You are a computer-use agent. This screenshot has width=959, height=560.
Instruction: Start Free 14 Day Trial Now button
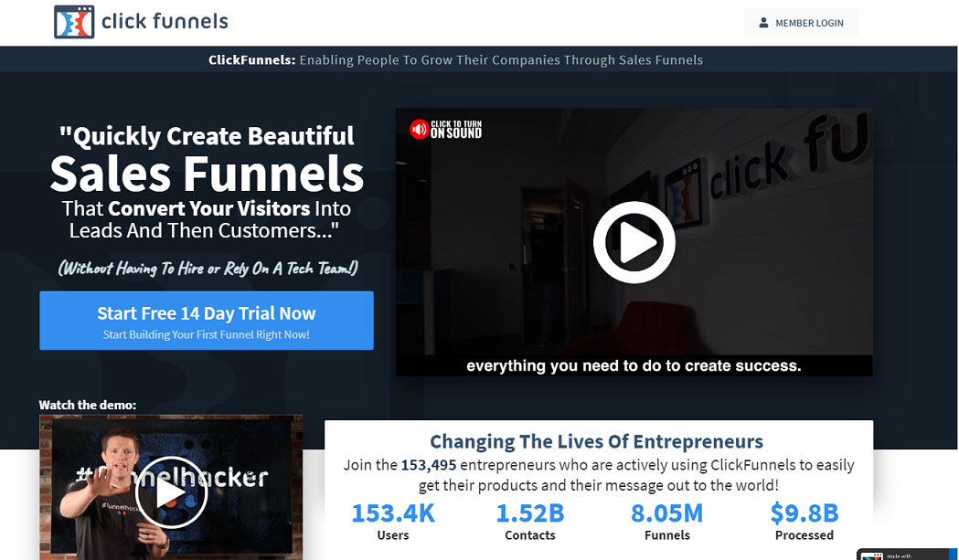[x=207, y=321]
